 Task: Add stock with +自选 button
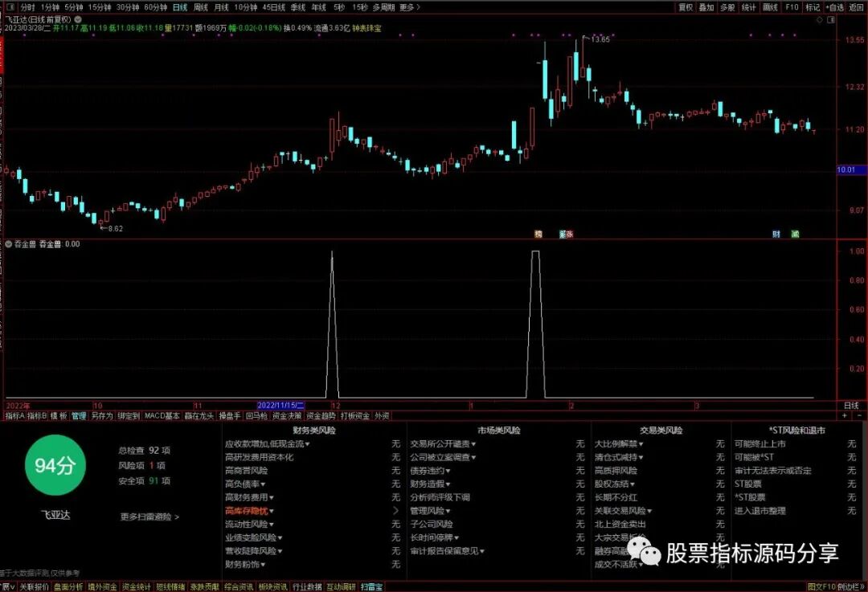835,7
